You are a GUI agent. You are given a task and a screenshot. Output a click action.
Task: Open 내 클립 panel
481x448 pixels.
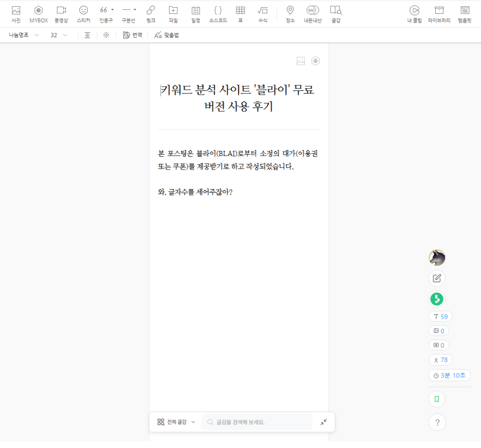coord(414,14)
